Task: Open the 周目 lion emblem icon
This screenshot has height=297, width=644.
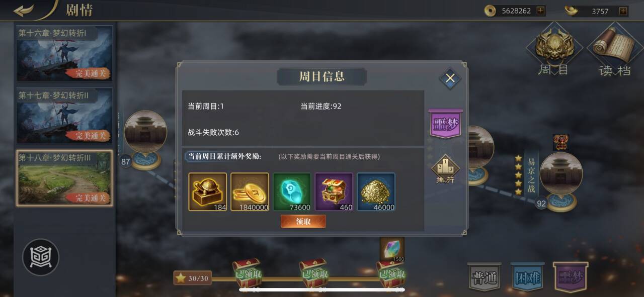Action: click(x=554, y=51)
